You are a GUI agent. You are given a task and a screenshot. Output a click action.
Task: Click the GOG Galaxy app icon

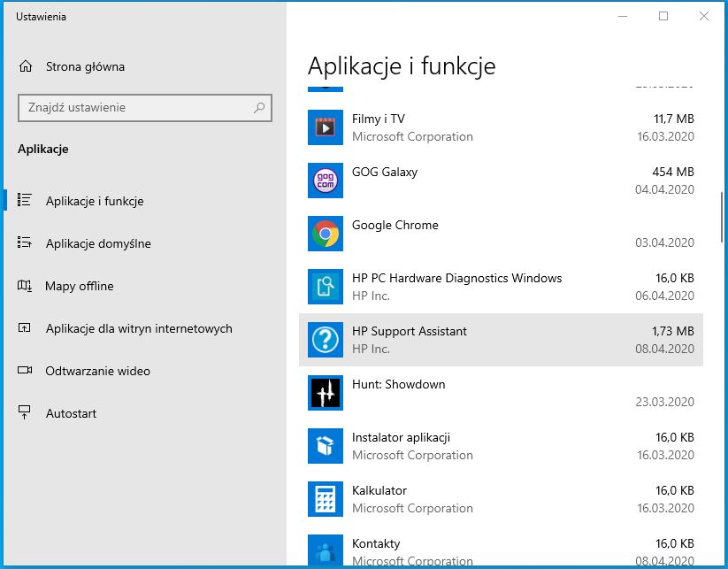[x=325, y=181]
